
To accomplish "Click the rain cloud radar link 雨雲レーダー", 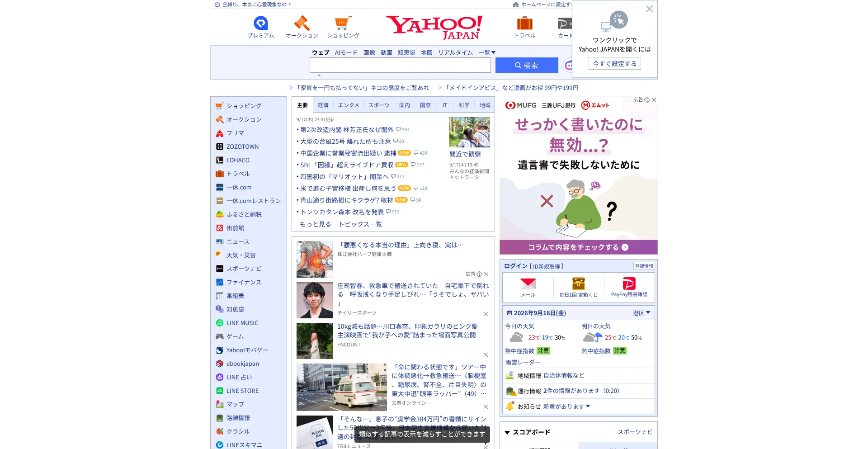I will (523, 362).
